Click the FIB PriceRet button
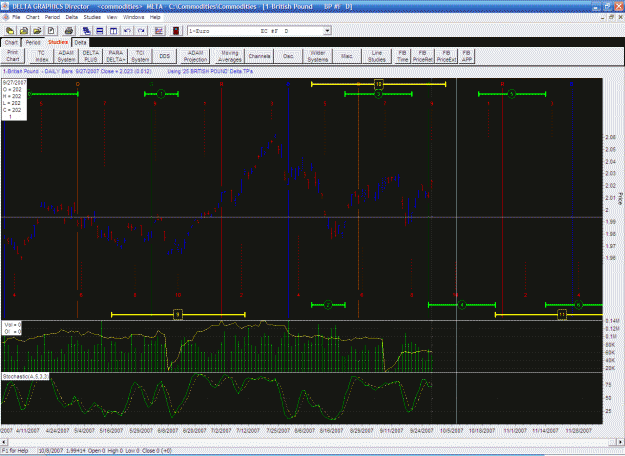Viewport: 625px width, 456px height. 423,56
